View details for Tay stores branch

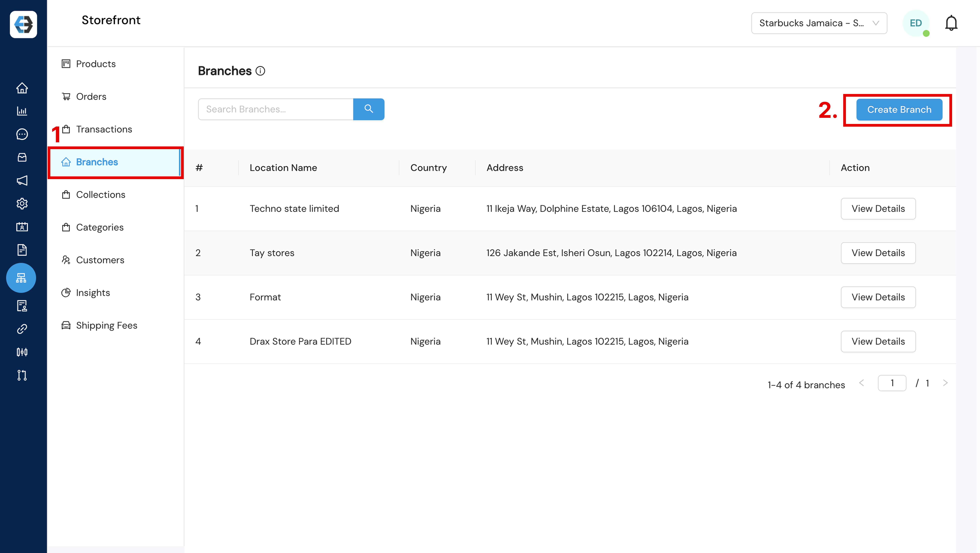878,253
